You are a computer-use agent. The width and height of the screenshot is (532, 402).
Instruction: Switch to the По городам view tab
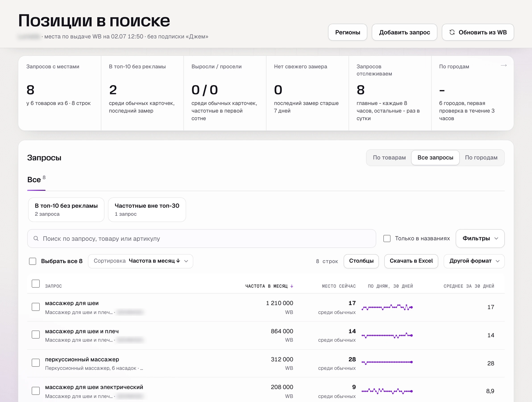pos(481,158)
